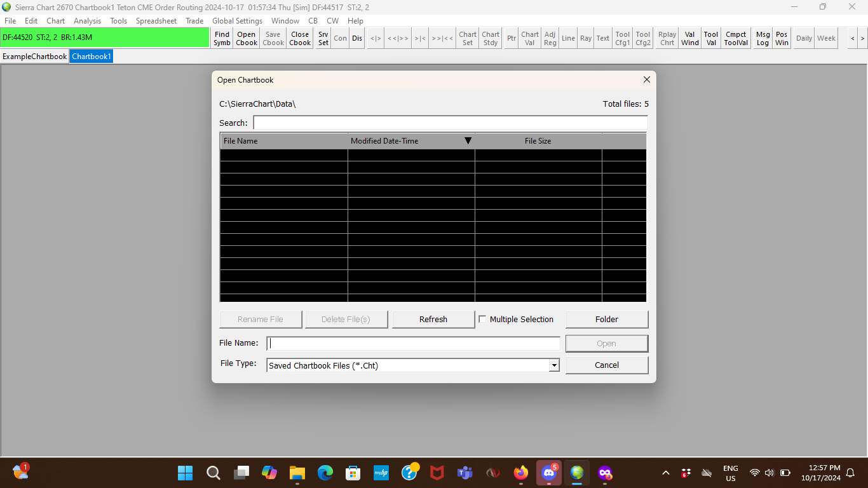Click Cancel in Open Chartbook dialog

tap(607, 365)
